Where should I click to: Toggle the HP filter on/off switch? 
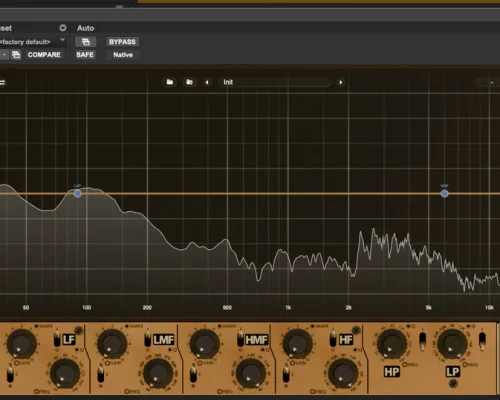tap(422, 340)
